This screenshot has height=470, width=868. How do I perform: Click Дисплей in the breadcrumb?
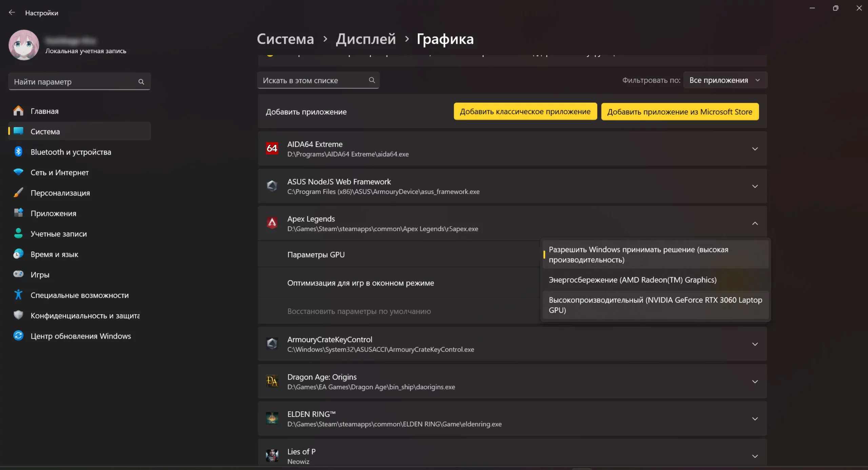pos(366,39)
